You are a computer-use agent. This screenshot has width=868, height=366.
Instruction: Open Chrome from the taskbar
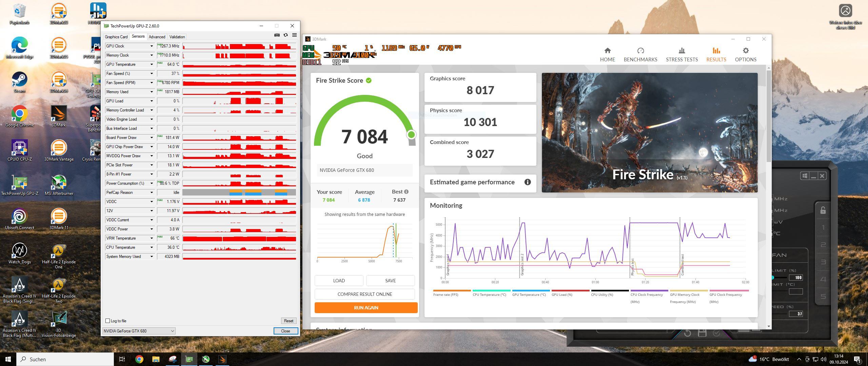pos(139,359)
